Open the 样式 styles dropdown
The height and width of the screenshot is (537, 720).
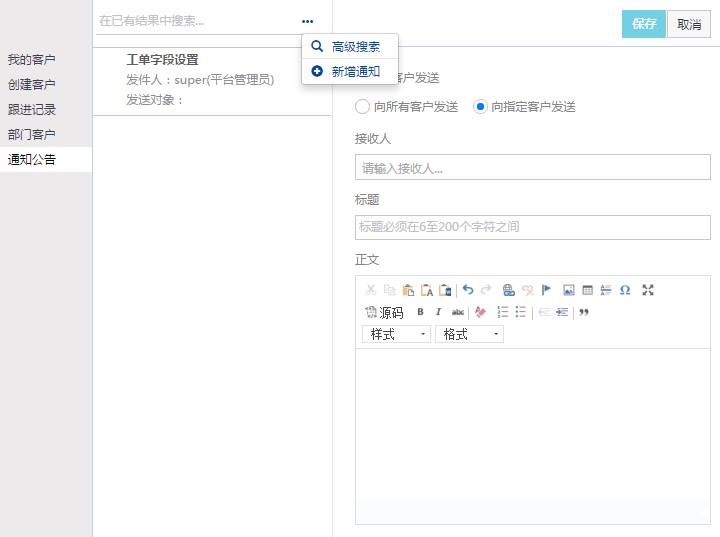pyautogui.click(x=396, y=334)
